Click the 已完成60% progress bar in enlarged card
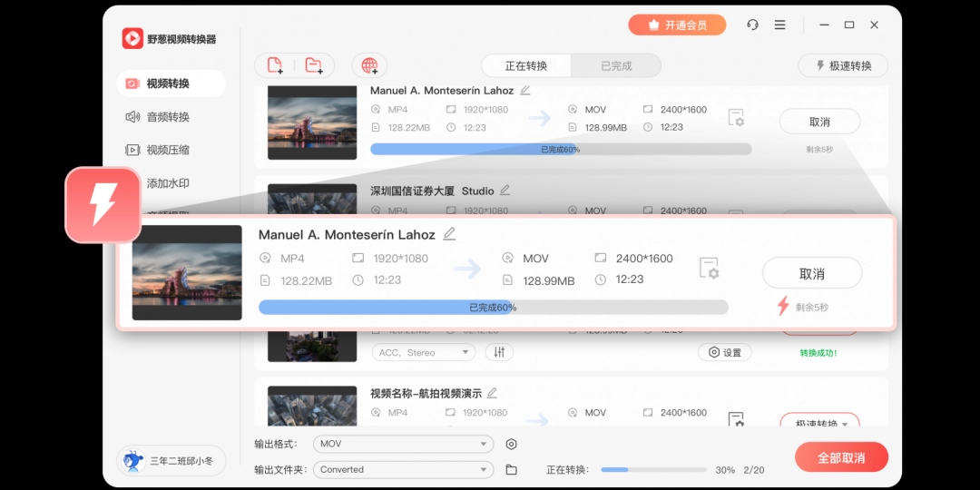Viewport: 980px width, 490px height. coord(493,308)
